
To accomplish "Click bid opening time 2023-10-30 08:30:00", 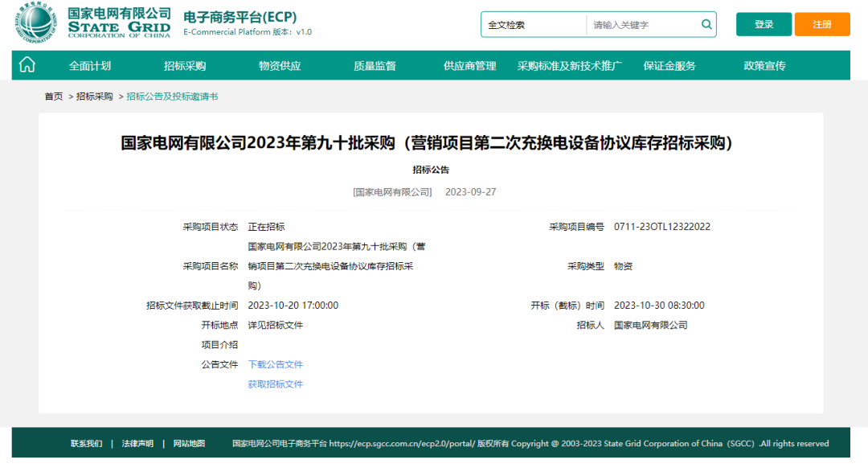I will pyautogui.click(x=659, y=306).
